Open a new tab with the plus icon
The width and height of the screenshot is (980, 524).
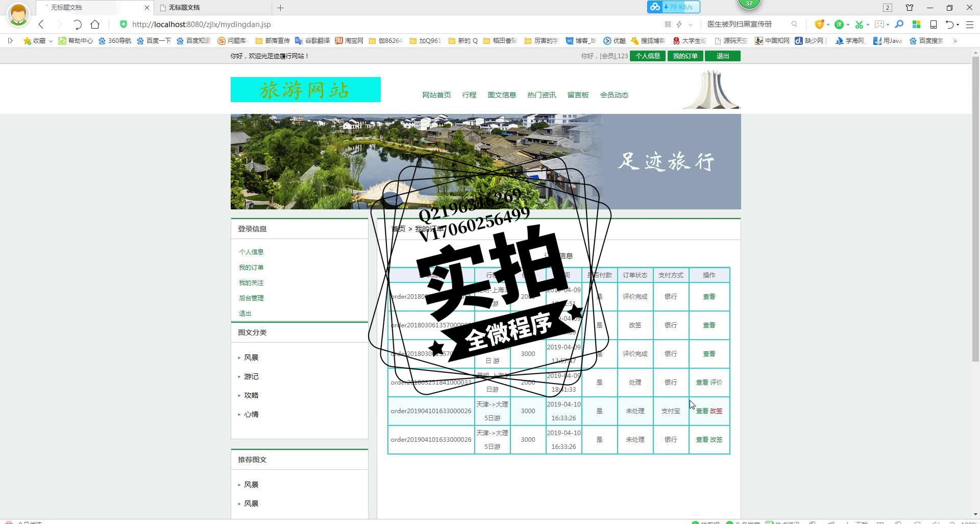(x=280, y=8)
